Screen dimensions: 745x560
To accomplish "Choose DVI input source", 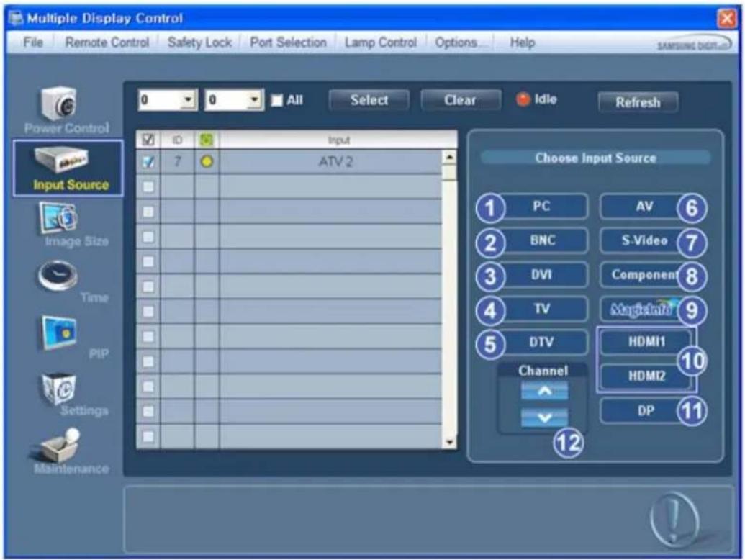I will [541, 274].
